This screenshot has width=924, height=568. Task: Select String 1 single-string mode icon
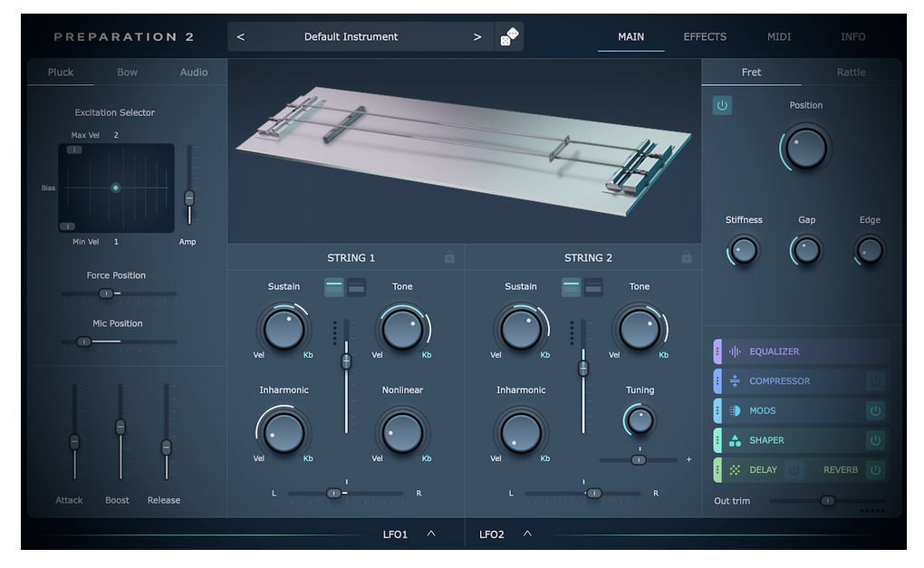(334, 287)
